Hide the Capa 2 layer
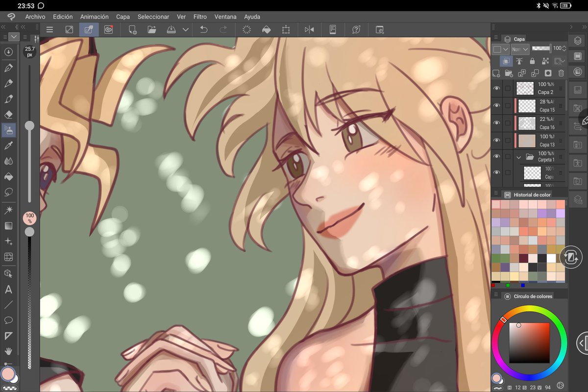The height and width of the screenshot is (392, 588). click(x=497, y=88)
